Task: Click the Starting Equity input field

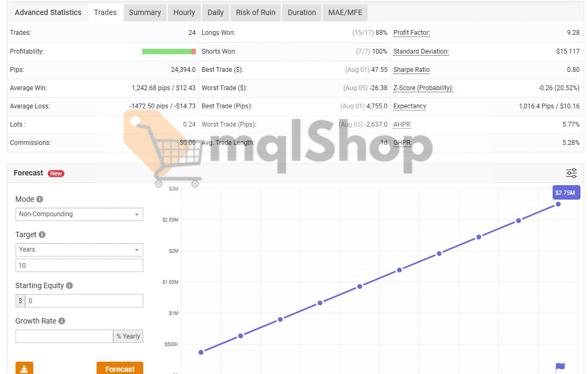Action: point(84,301)
